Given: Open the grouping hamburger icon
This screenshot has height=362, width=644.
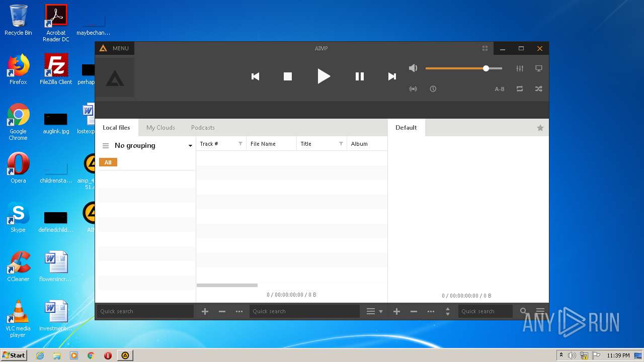Looking at the screenshot, I should [106, 146].
